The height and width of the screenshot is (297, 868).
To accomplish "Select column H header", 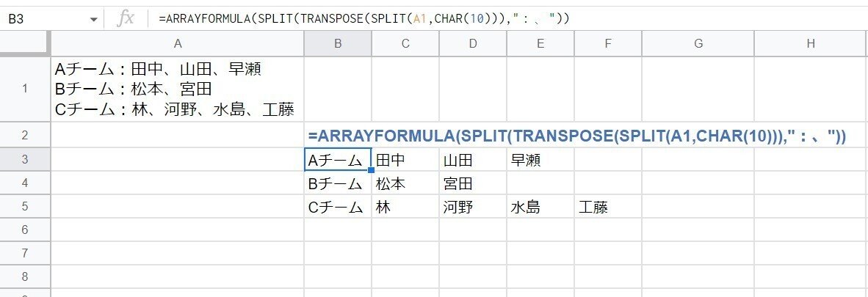I will point(811,44).
